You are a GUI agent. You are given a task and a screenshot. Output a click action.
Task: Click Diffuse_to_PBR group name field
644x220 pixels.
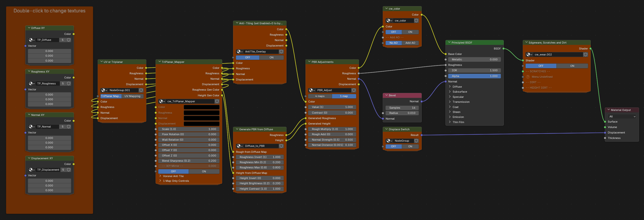point(261,146)
